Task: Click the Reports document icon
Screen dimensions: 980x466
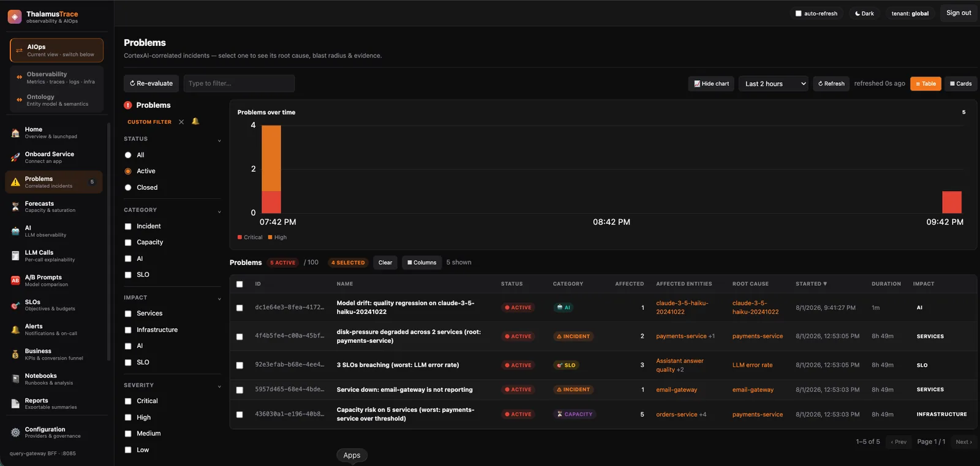Action: 15,404
